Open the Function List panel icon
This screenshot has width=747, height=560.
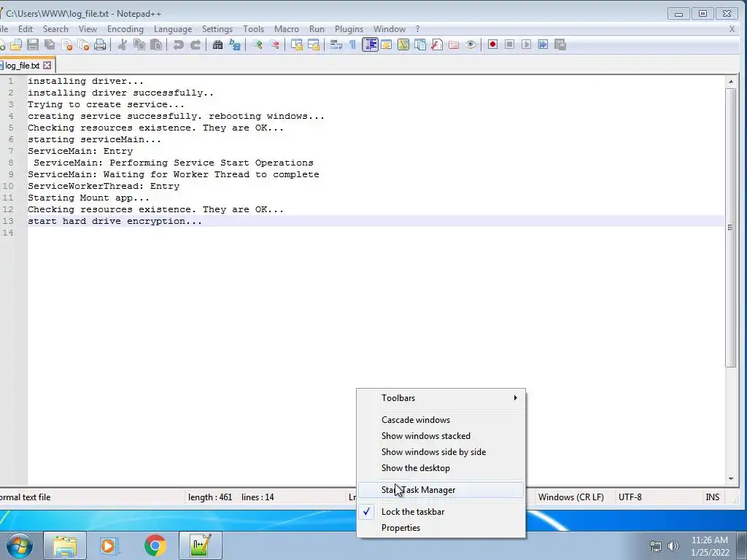point(436,44)
